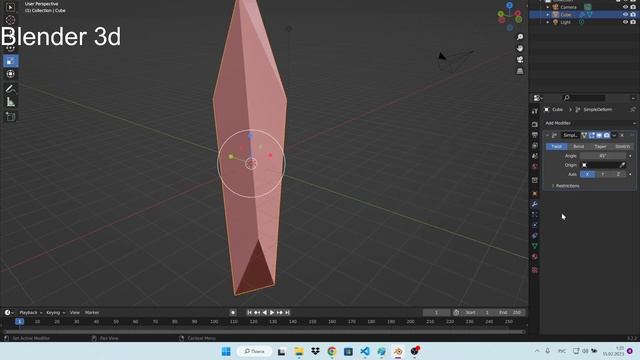
Task: Toggle modifier Realtime viewport display button
Action: (599, 135)
